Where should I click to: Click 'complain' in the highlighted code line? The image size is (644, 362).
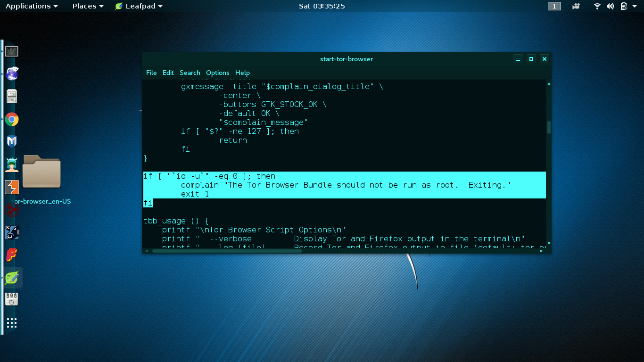click(x=200, y=185)
